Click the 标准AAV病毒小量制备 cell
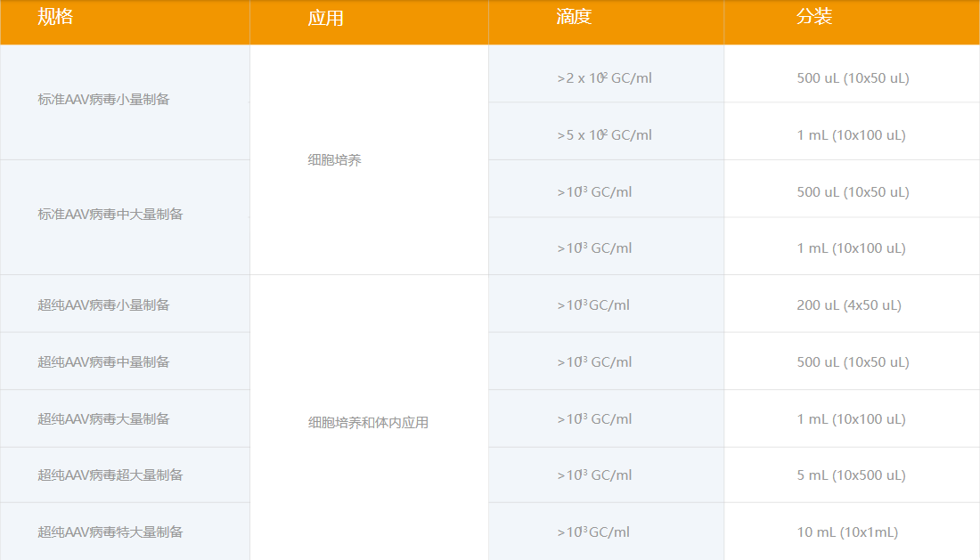This screenshot has height=560, width=980. [x=103, y=100]
